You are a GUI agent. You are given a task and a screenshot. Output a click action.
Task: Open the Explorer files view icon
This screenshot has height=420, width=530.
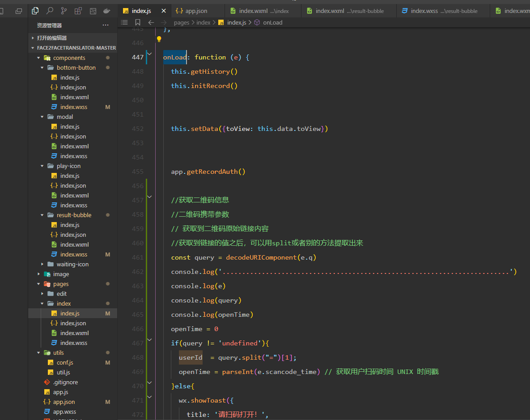35,11
